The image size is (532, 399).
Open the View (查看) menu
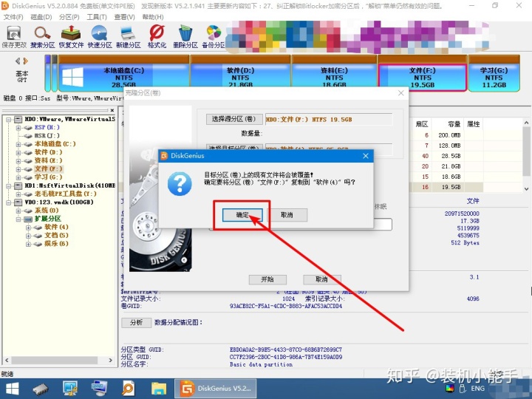pyautogui.click(x=124, y=17)
